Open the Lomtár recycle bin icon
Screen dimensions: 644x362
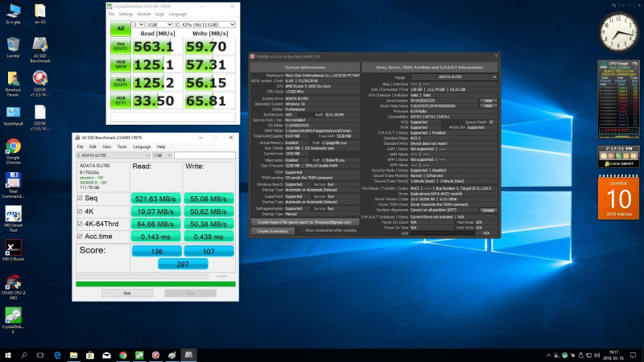coord(13,47)
